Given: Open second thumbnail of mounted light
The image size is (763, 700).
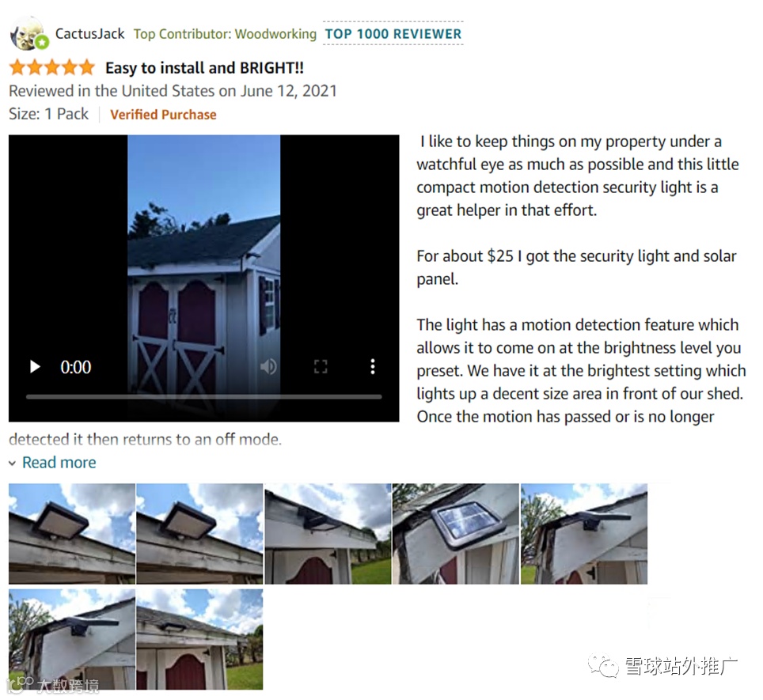Looking at the screenshot, I should click(x=200, y=534).
